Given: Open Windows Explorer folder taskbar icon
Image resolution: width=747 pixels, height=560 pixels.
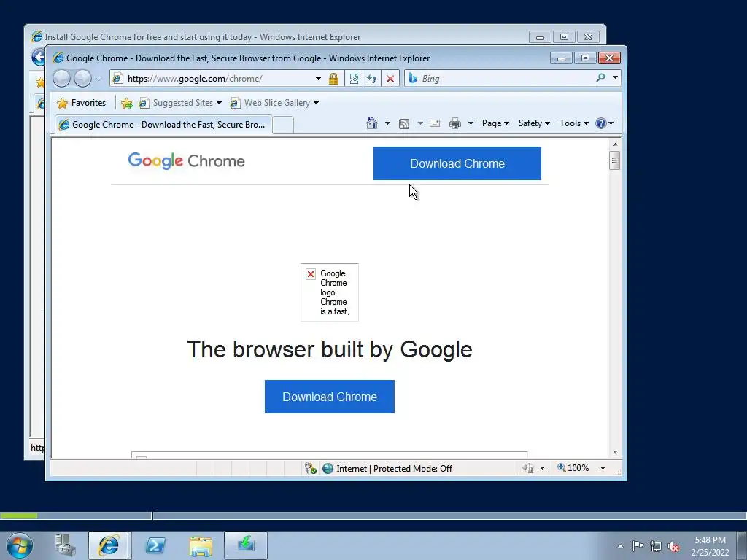Looking at the screenshot, I should click(201, 545).
